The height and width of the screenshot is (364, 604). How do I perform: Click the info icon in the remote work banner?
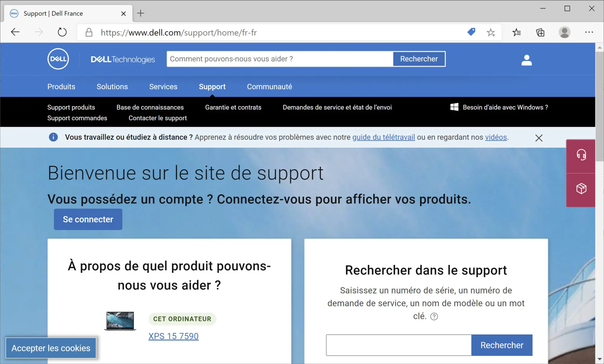coord(53,137)
